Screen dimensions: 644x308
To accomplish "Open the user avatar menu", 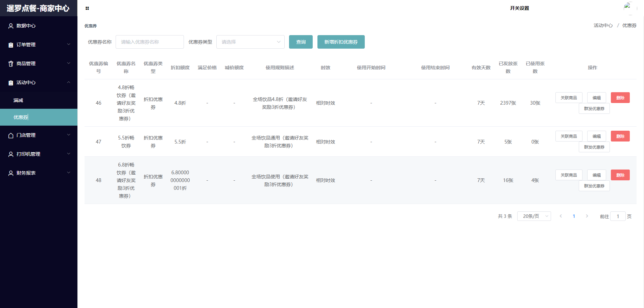I will [x=630, y=8].
